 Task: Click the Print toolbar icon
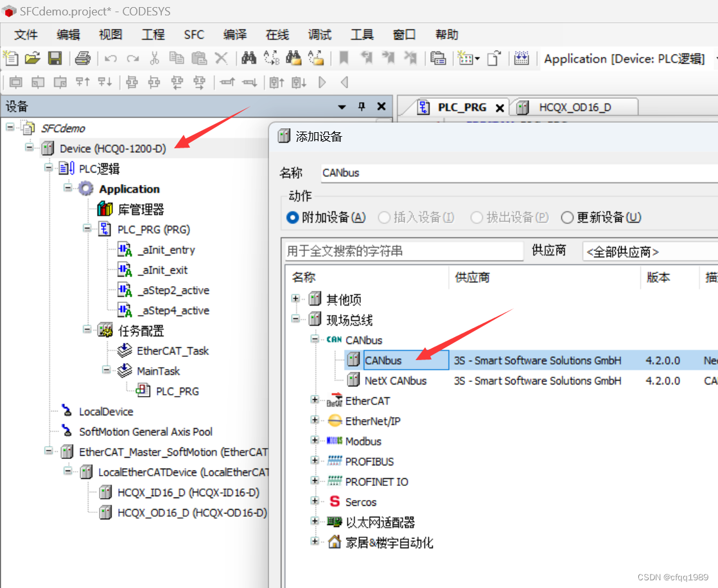click(83, 58)
